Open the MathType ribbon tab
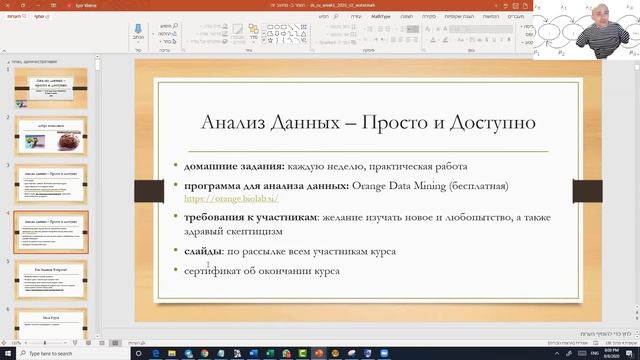 (x=381, y=16)
